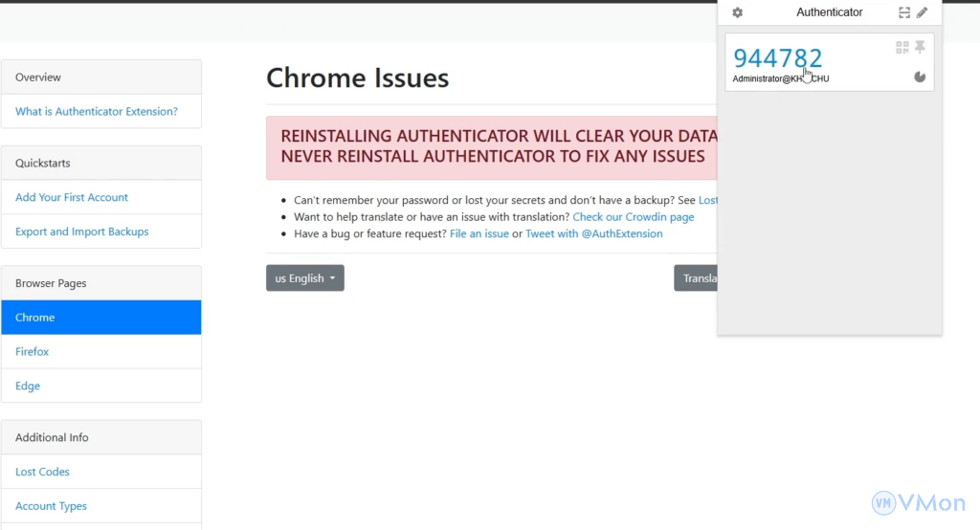Click the pencil edit icon in Authenticator
The image size is (980, 530).
click(923, 12)
